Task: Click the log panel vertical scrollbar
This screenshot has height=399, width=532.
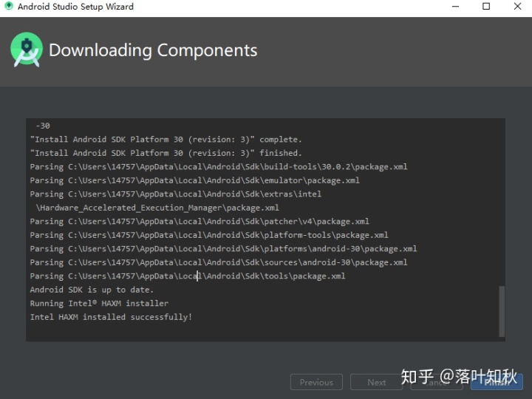Action: (502, 311)
